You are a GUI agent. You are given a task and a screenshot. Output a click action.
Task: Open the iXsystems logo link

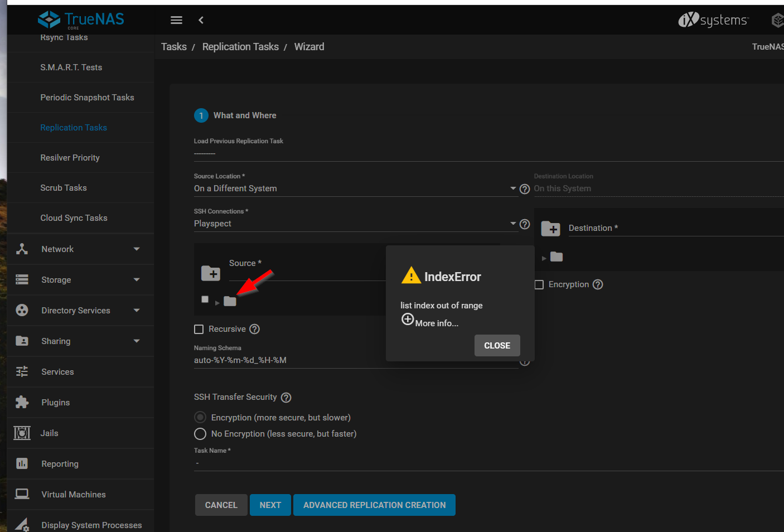(713, 20)
